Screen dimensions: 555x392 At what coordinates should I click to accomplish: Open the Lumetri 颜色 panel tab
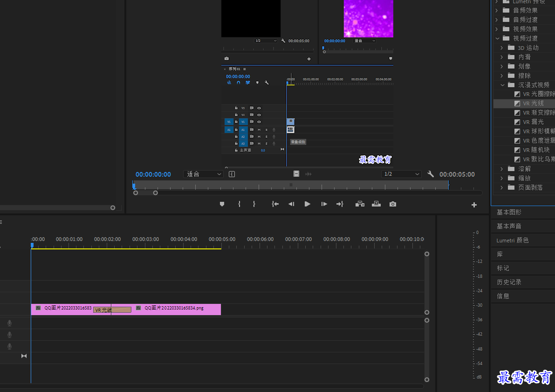513,240
